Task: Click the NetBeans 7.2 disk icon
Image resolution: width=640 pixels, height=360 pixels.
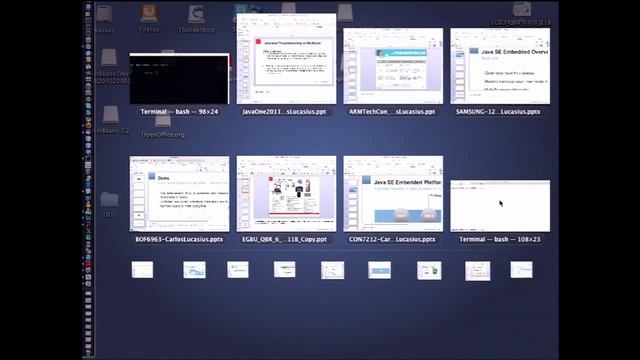Action: click(111, 115)
